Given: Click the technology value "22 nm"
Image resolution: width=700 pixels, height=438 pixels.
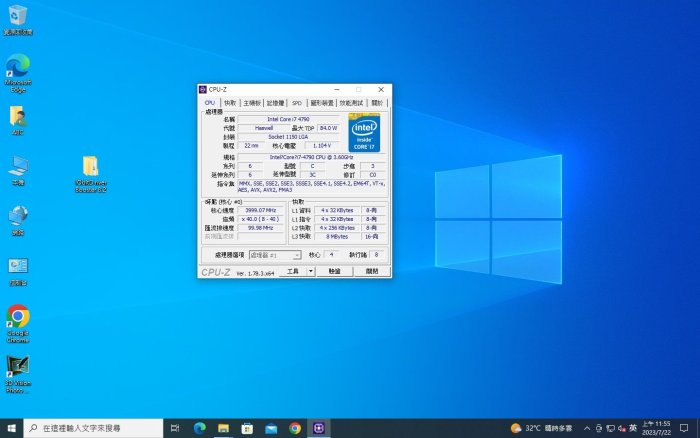Looking at the screenshot, I should tap(251, 146).
